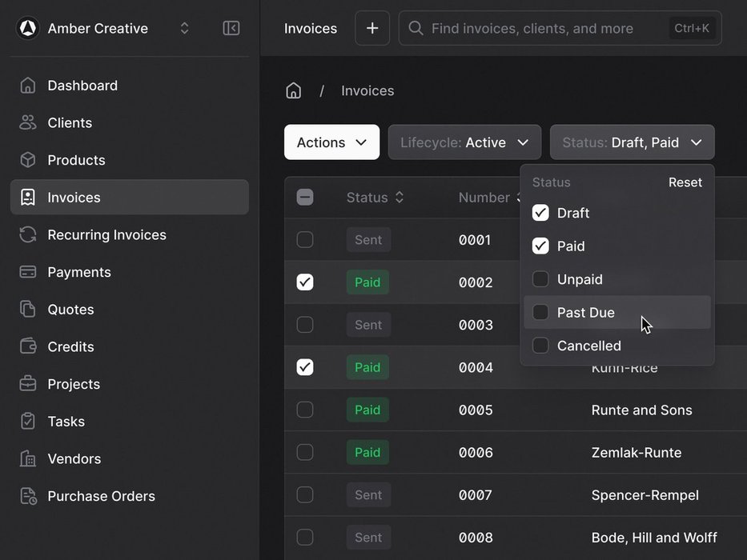The height and width of the screenshot is (560, 747).
Task: Click the Sent badge on invoice 0001
Action: (368, 239)
